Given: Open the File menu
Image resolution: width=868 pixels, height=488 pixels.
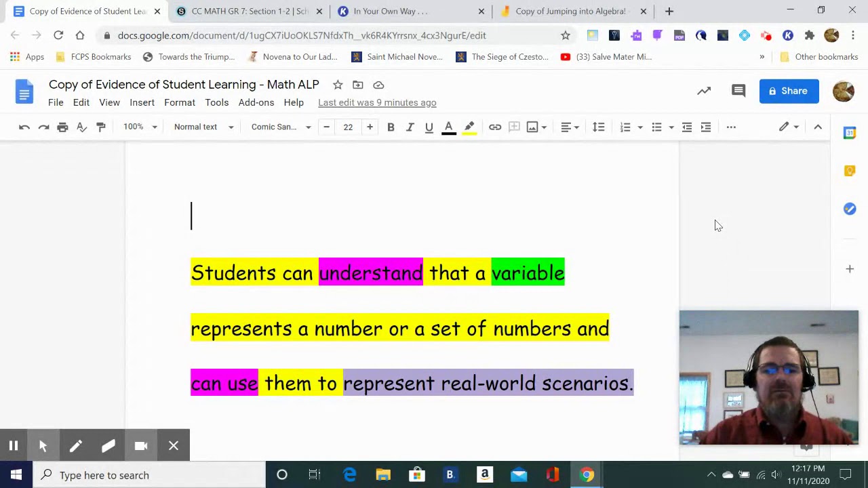Looking at the screenshot, I should 56,102.
